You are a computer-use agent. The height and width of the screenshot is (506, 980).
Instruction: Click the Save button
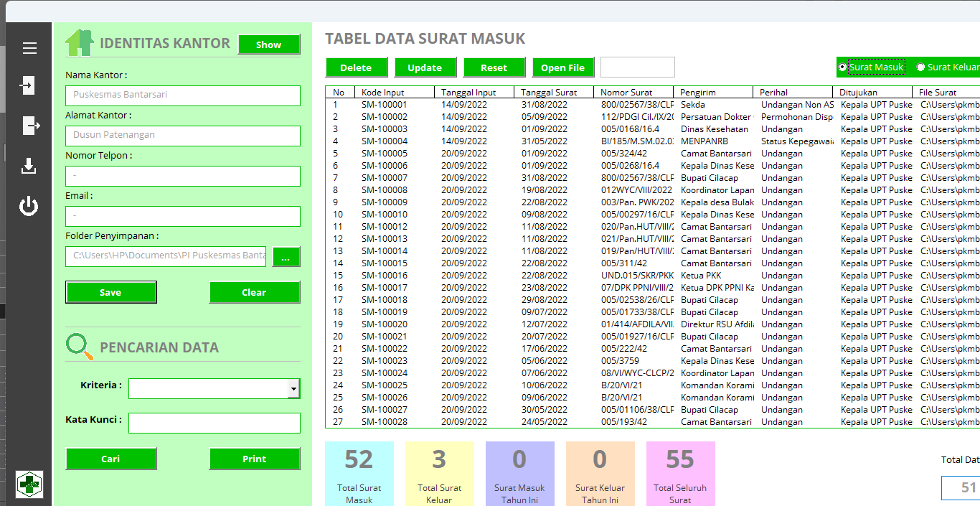(110, 292)
